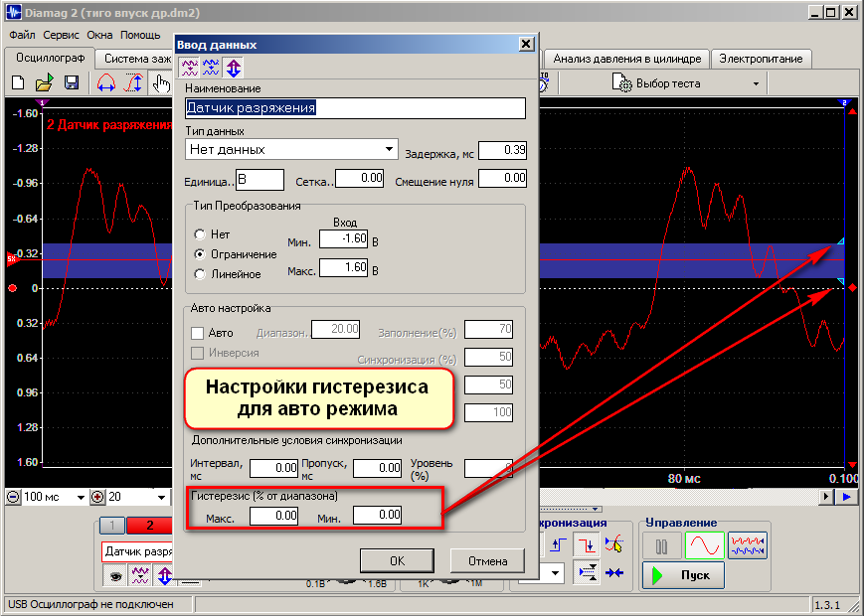Image resolution: width=864 pixels, height=616 pixels.
Task: Click Выбор теста gear document icon
Action: (x=621, y=83)
